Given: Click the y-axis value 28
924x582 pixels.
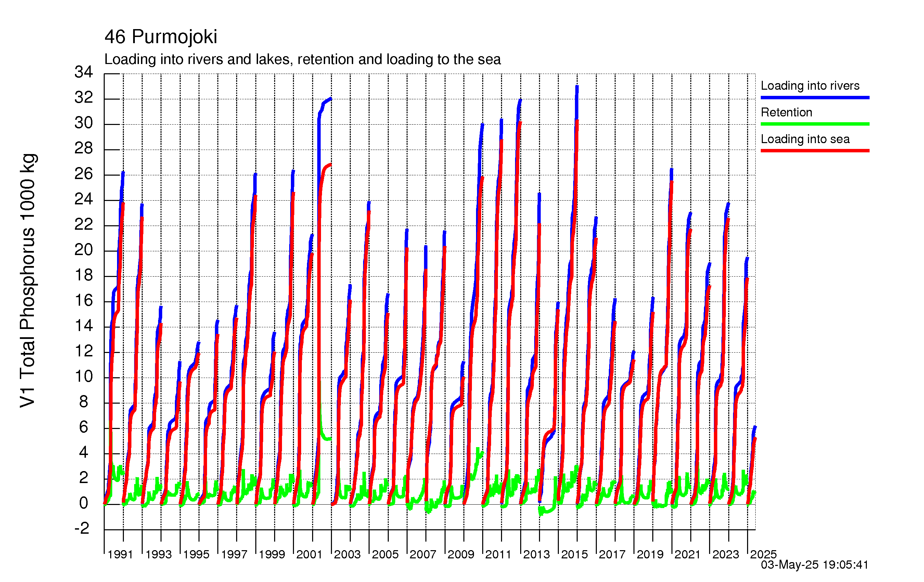Looking at the screenshot, I should 84,148.
